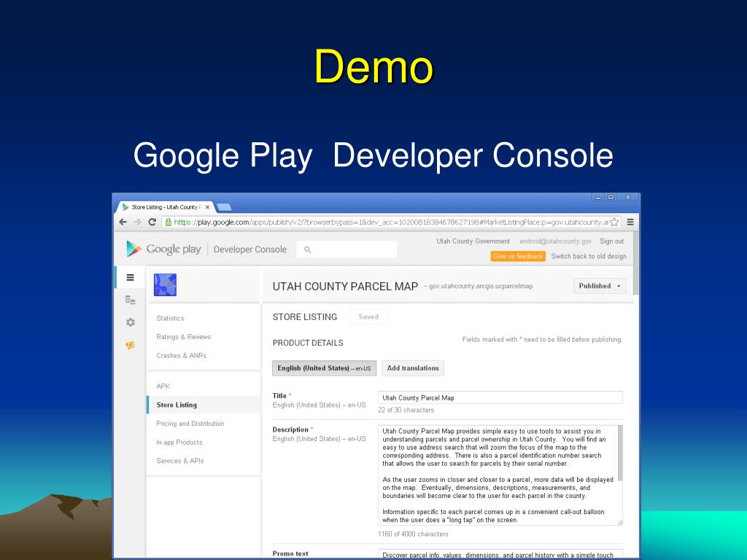Viewport: 747px width, 560px height.
Task: Click the Utah County Government label
Action: tap(473, 241)
